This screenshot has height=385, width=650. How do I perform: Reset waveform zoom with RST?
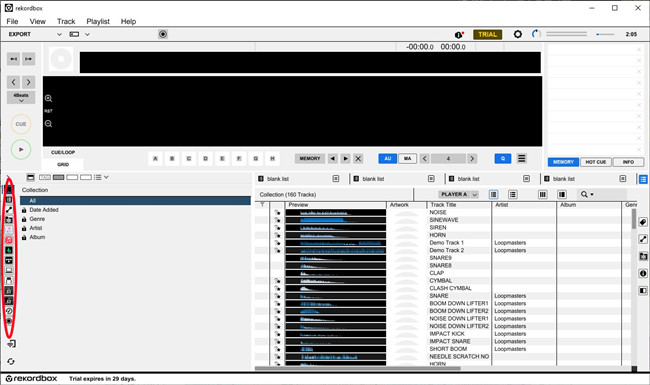[49, 111]
